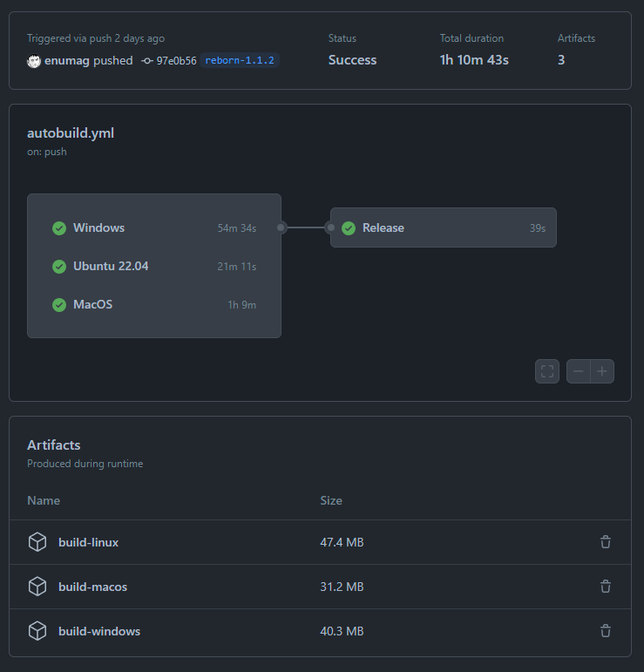Download the build-windows artifact

point(98,631)
